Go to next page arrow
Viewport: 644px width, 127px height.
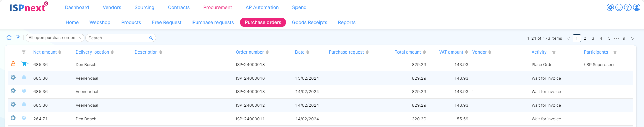tap(632, 38)
